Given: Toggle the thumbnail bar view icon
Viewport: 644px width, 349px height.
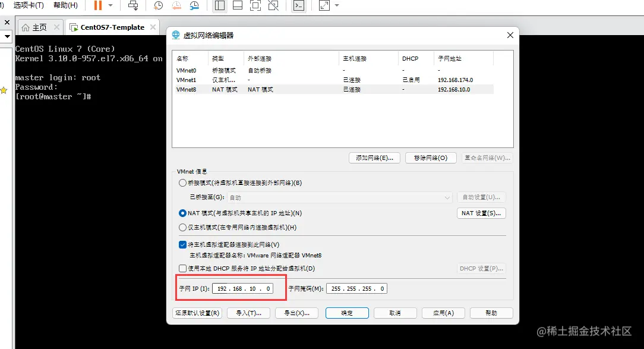Looking at the screenshot, I should pos(238,5).
